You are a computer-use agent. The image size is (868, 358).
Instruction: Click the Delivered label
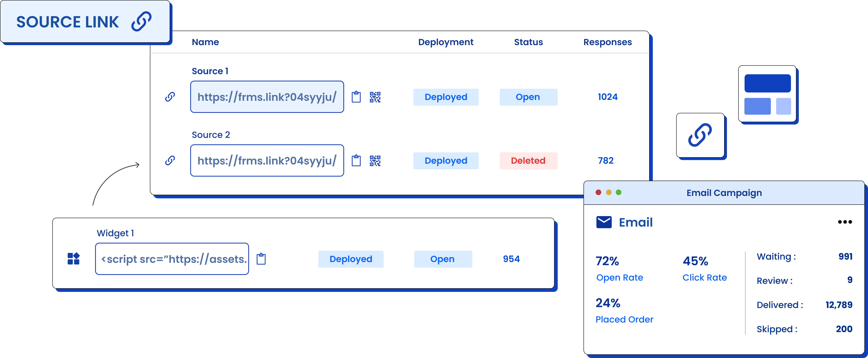pos(780,305)
